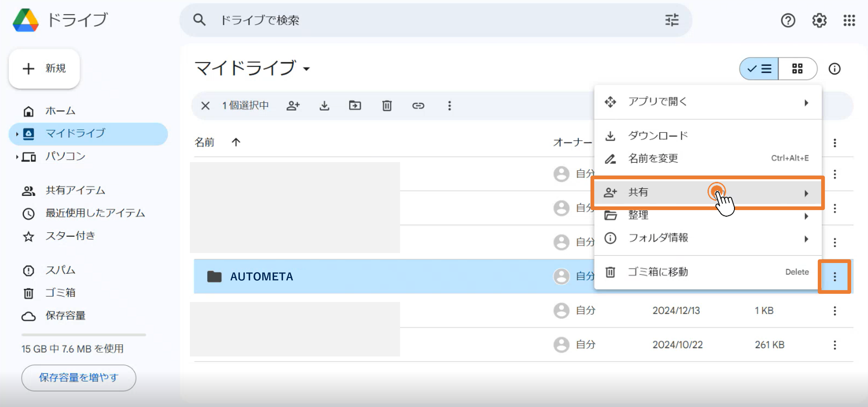Open column header three-dot options
Screen dimensions: 868x407
coord(834,143)
